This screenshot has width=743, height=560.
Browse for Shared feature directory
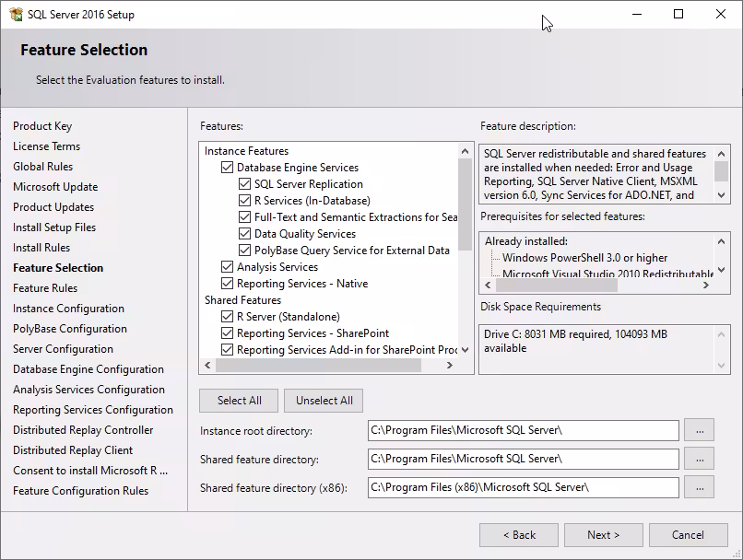(x=700, y=459)
